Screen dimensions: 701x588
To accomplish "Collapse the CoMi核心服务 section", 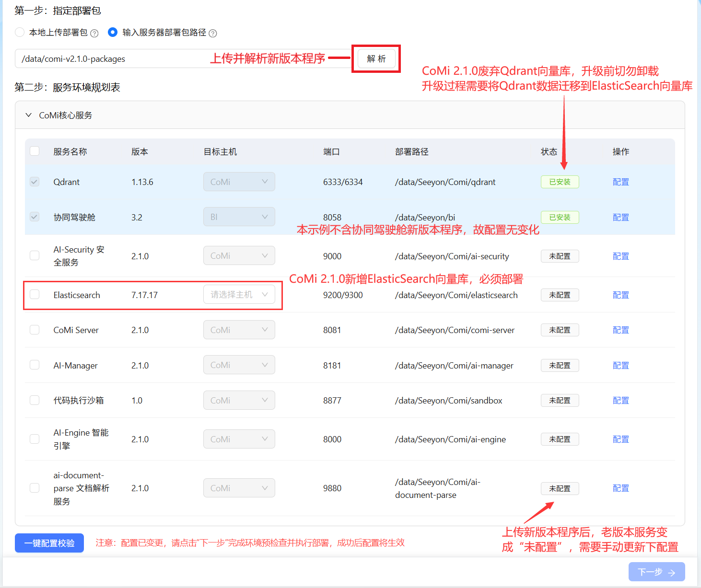I will (29, 115).
